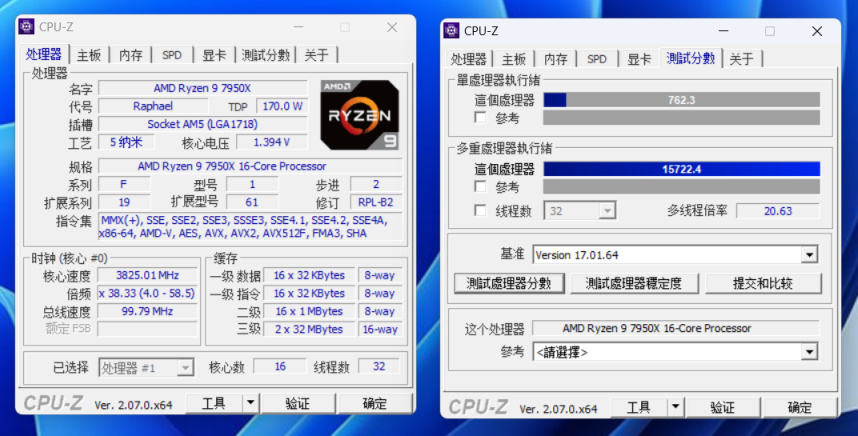
Task: Click the TDP value 170.0 W
Action: coord(282,106)
